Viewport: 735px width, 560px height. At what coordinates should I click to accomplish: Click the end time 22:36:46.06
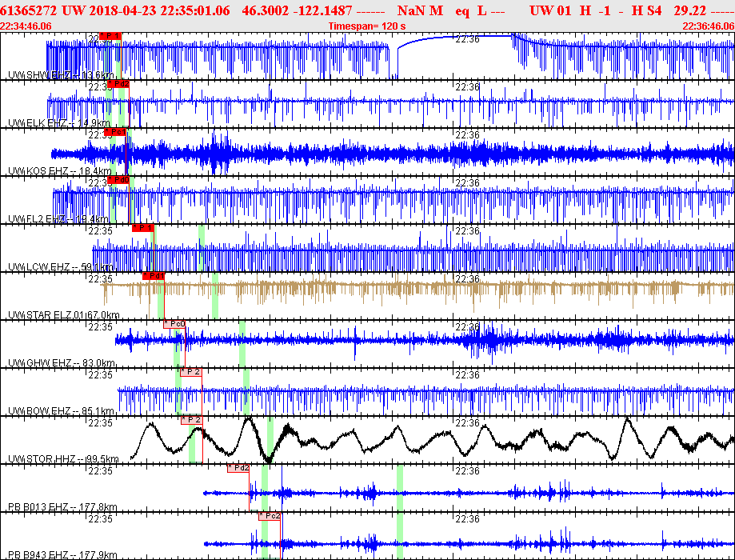[x=709, y=26]
